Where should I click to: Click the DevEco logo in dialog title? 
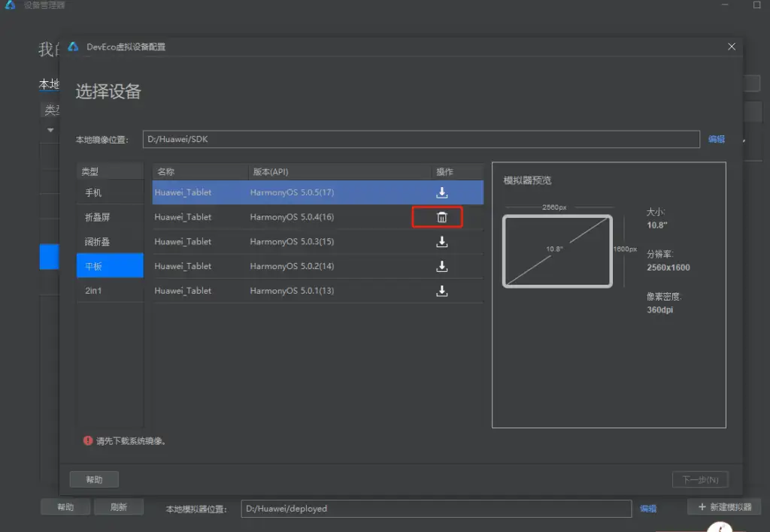[73, 47]
